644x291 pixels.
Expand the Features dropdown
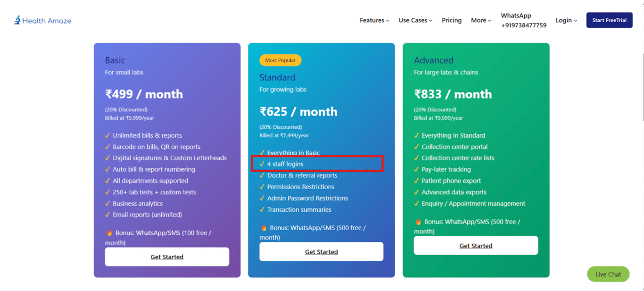coord(374,20)
